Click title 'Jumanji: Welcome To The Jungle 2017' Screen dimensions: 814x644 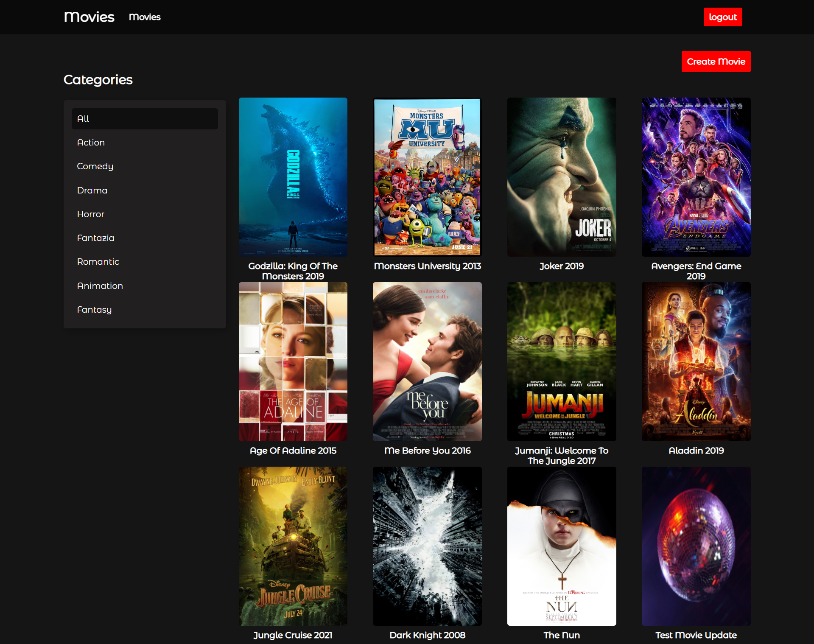562,456
